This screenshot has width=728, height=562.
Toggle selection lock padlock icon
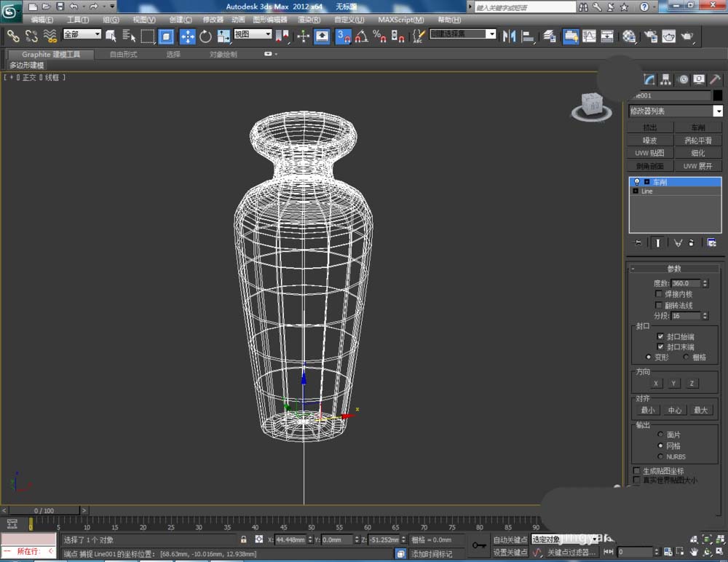click(244, 539)
